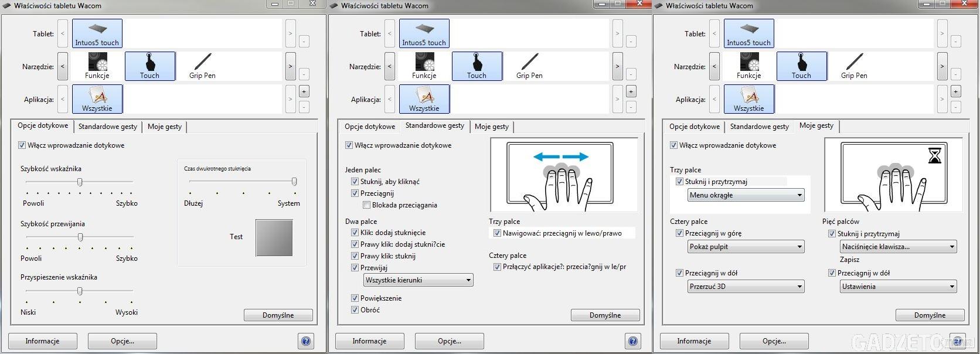
Task: Select Funkcje tool icon in Jeden palec window
Action: 424,66
